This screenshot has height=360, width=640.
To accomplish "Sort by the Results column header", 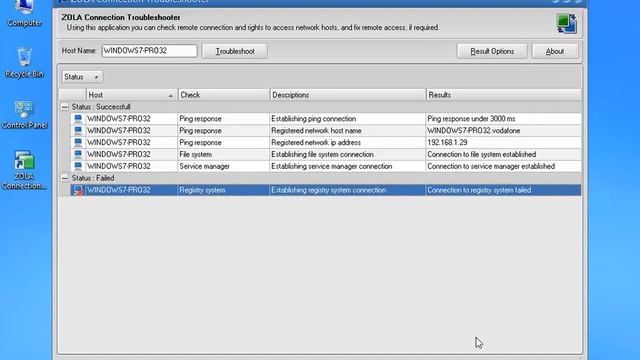I will [x=504, y=95].
